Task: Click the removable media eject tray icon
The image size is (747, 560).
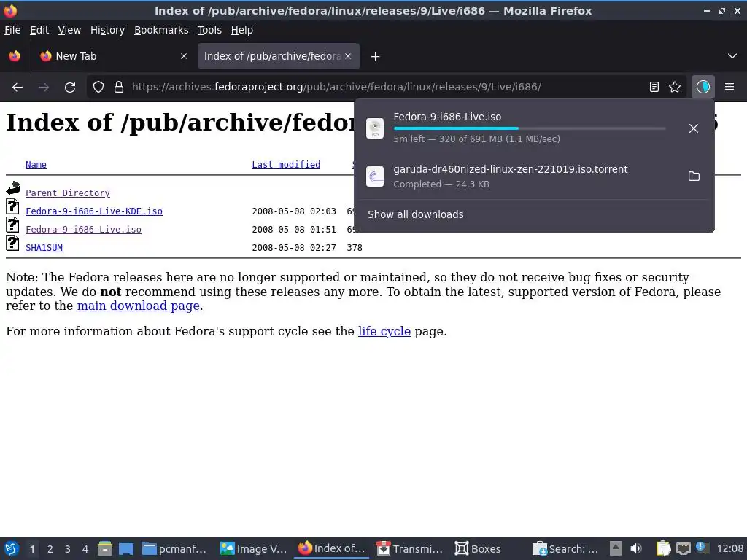Action: (x=616, y=548)
